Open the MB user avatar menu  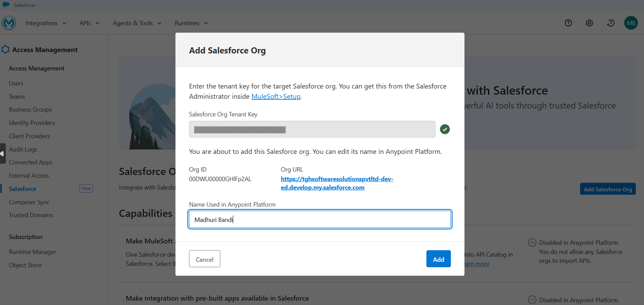click(x=631, y=23)
